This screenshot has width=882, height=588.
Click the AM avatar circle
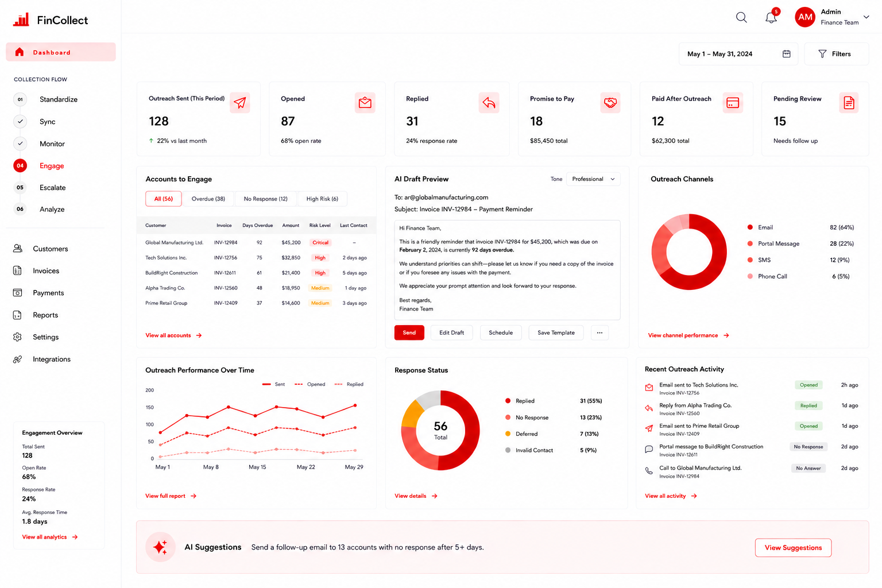point(805,17)
